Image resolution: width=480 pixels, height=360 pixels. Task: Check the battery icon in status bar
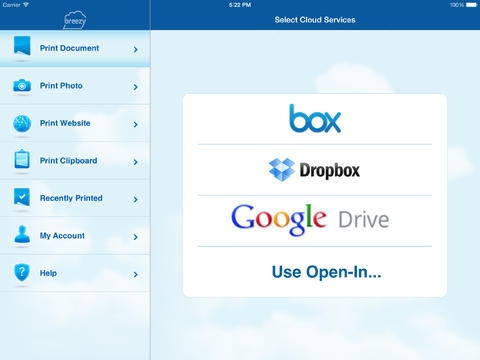click(x=471, y=5)
